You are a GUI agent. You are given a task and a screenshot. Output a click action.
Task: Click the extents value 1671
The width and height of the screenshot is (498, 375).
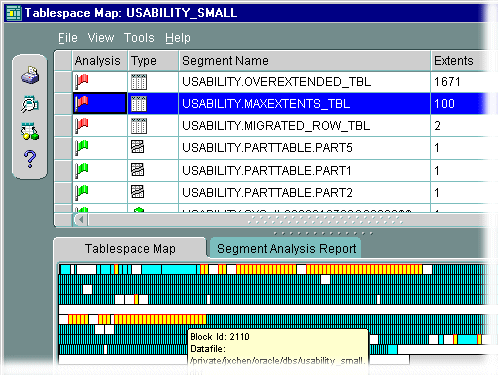(x=447, y=82)
